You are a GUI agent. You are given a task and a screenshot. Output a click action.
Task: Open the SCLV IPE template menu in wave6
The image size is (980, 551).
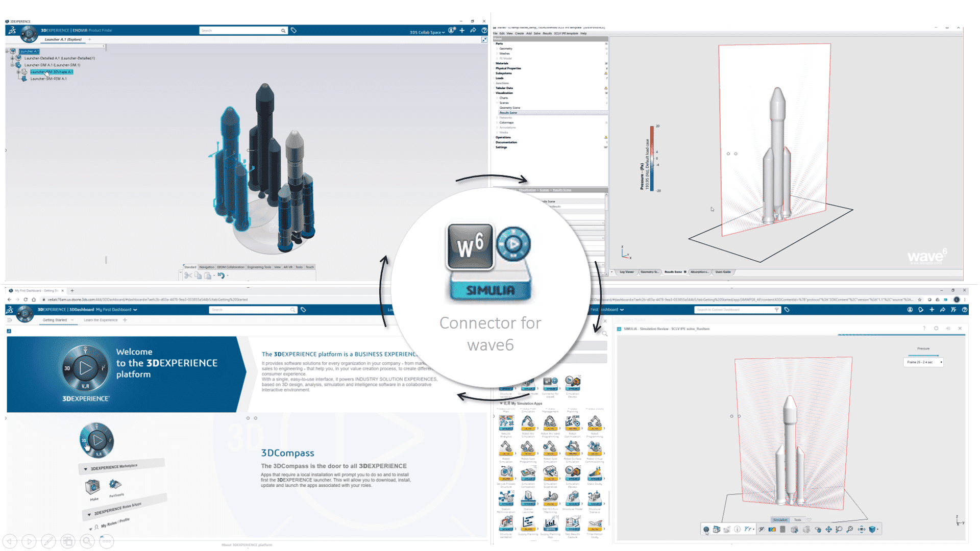pos(566,34)
